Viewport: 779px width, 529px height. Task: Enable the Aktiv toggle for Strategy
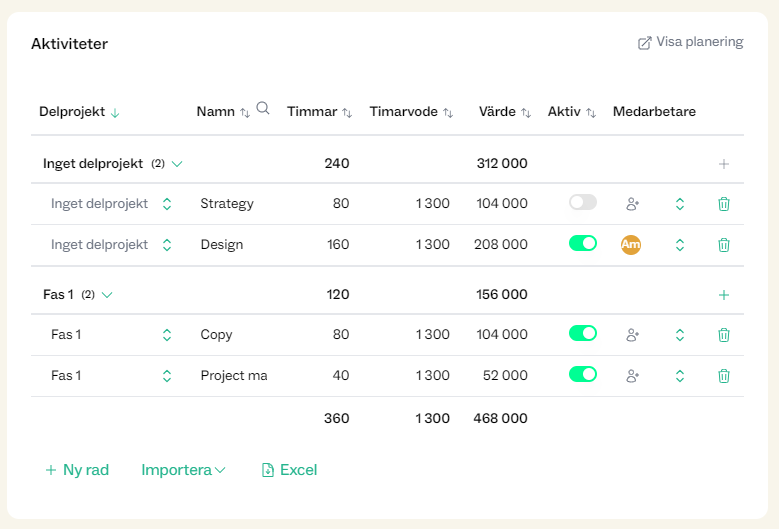pyautogui.click(x=582, y=203)
